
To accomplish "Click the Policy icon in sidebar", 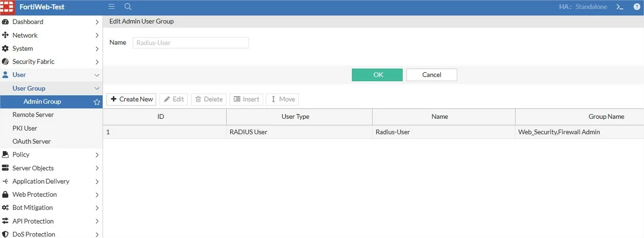I will 6,154.
